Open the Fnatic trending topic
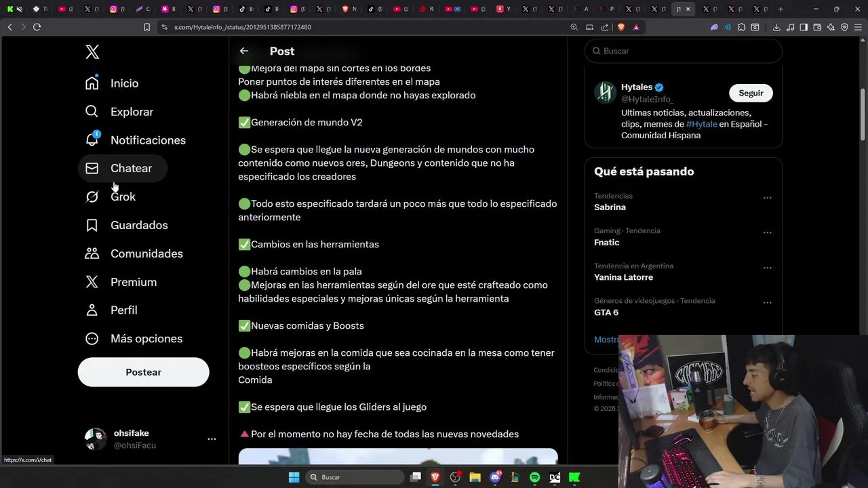 [x=606, y=243]
